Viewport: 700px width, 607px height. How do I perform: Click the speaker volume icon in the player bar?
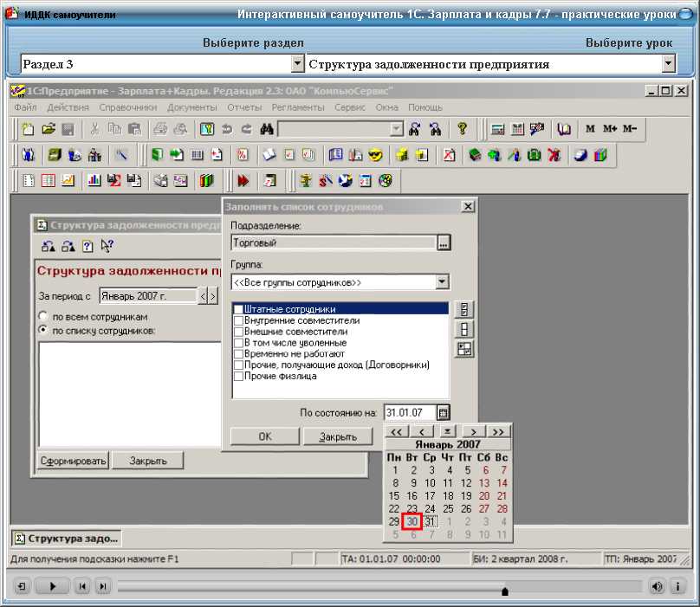[657, 586]
